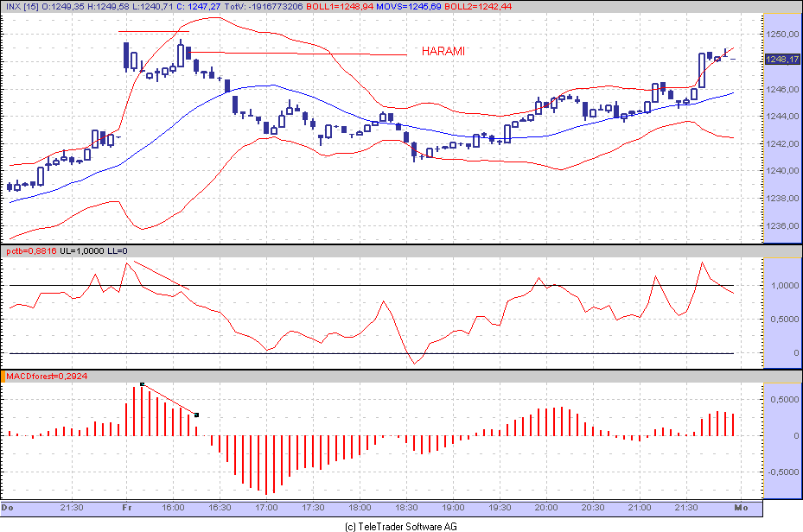Click the 1250,00 price axis value
Image resolution: width=803 pixels, height=532 pixels.
[x=782, y=35]
